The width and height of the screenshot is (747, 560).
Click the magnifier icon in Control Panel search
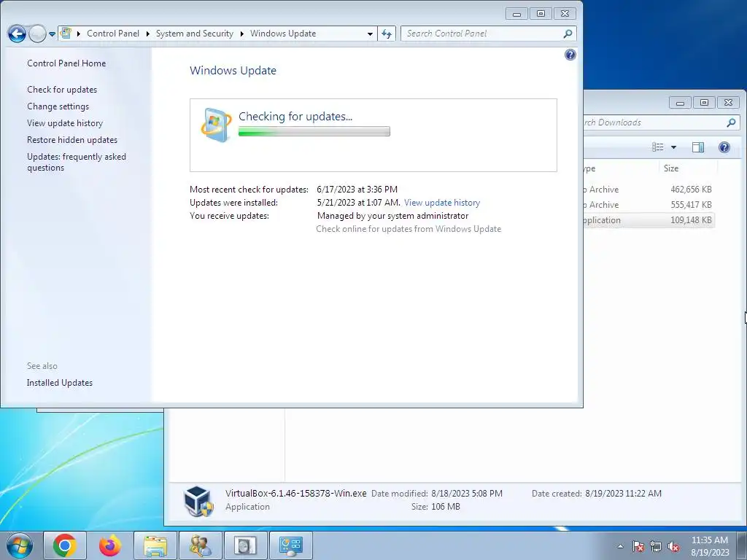coord(568,34)
